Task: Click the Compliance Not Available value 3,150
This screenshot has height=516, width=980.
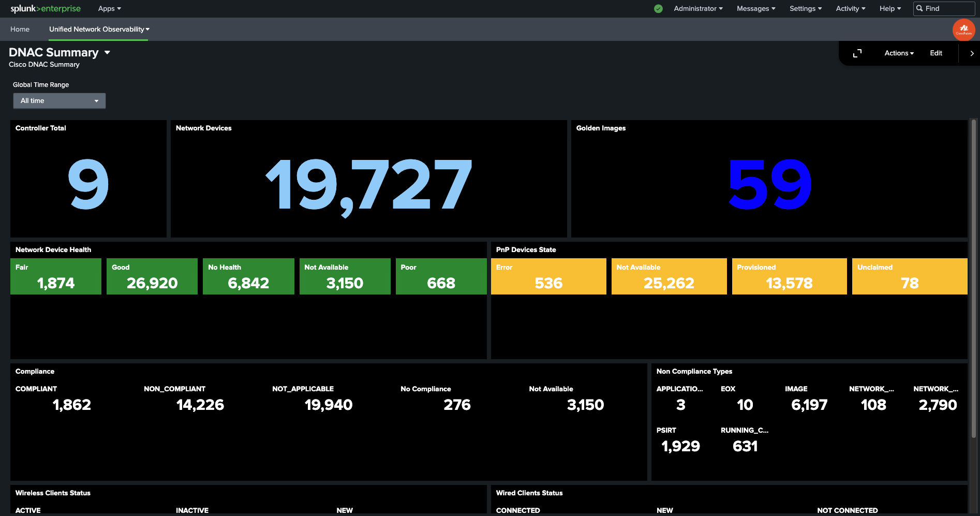Action: [x=585, y=405]
